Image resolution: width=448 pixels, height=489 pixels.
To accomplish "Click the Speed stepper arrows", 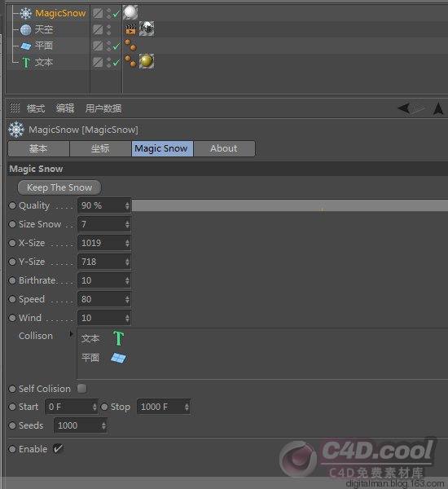I will click(127, 299).
